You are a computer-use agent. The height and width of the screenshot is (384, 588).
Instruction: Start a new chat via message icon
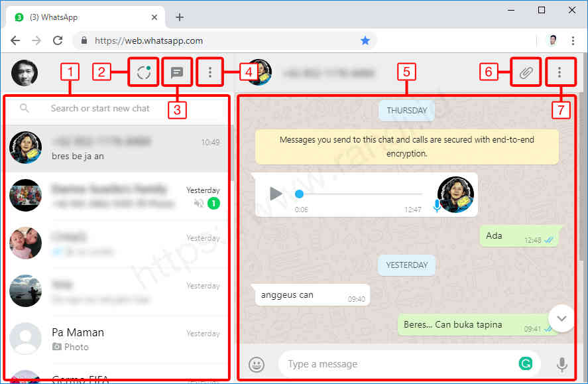(176, 72)
